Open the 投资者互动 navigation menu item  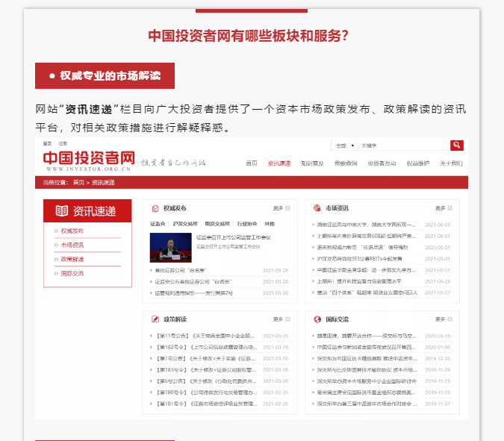(382, 163)
